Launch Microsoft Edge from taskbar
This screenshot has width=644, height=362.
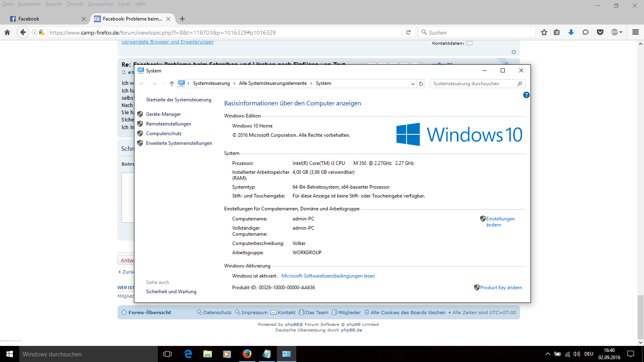click(x=188, y=354)
